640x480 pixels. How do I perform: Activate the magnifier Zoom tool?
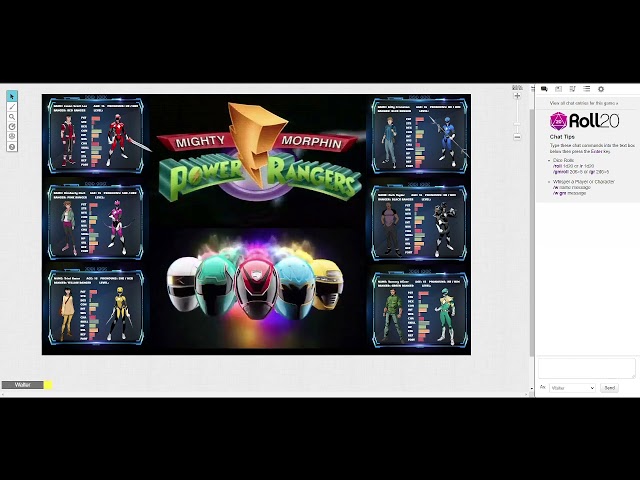point(12,117)
